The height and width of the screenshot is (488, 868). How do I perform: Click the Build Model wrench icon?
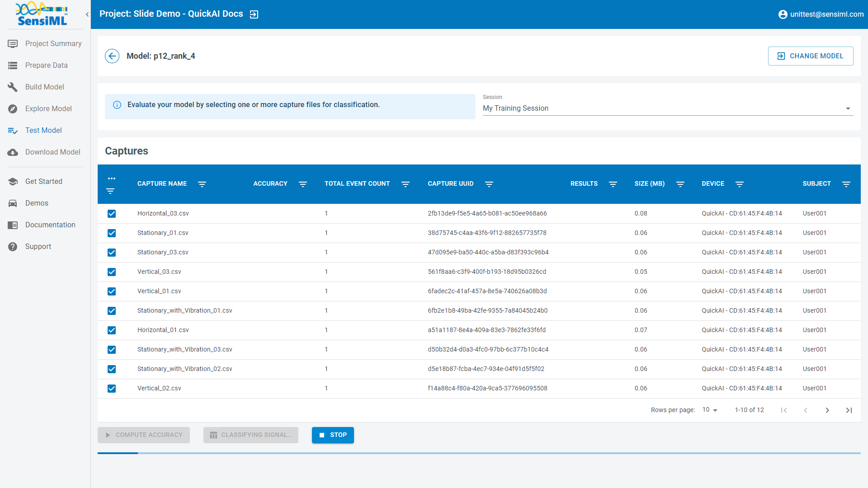(13, 87)
